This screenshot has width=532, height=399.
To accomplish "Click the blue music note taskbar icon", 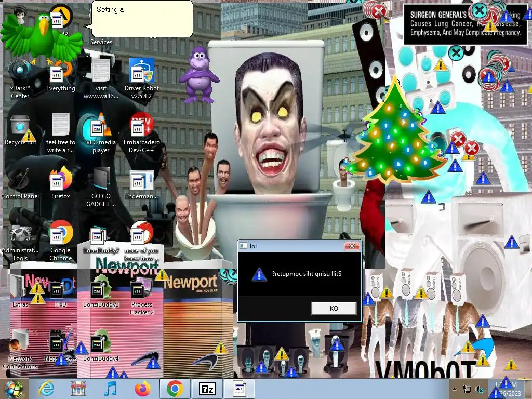I will (x=110, y=389).
